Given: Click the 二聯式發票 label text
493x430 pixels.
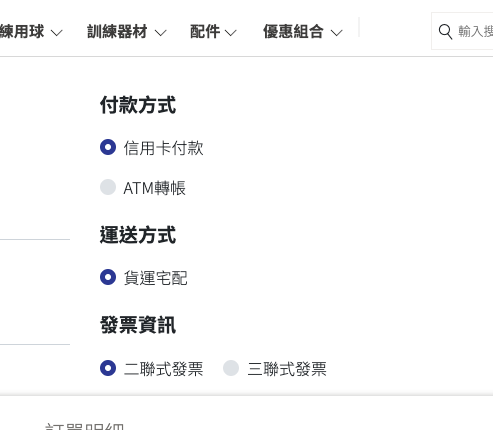Looking at the screenshot, I should (x=163, y=369).
